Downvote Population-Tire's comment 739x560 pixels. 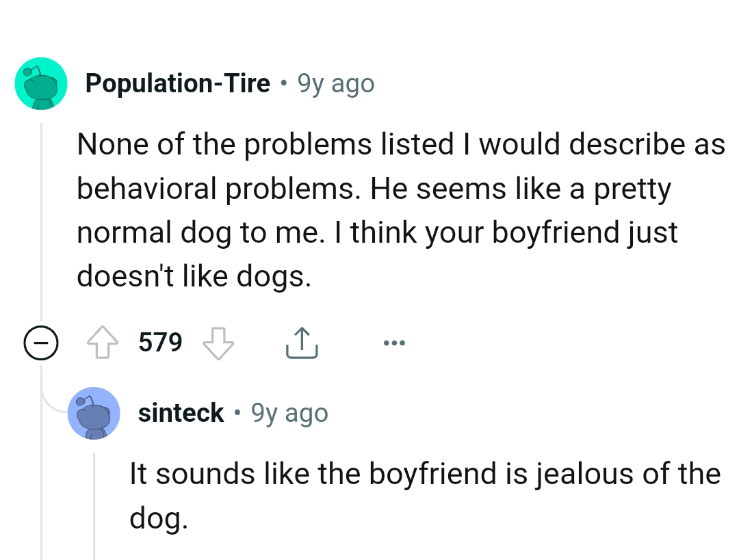[218, 343]
